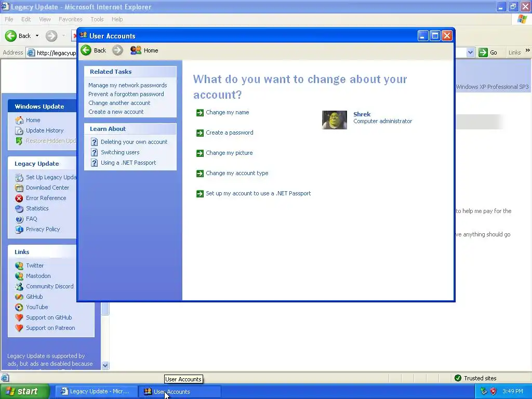This screenshot has height=399, width=532.
Task: Click the help icon beside Using a .NET Passport
Action: pos(95,163)
